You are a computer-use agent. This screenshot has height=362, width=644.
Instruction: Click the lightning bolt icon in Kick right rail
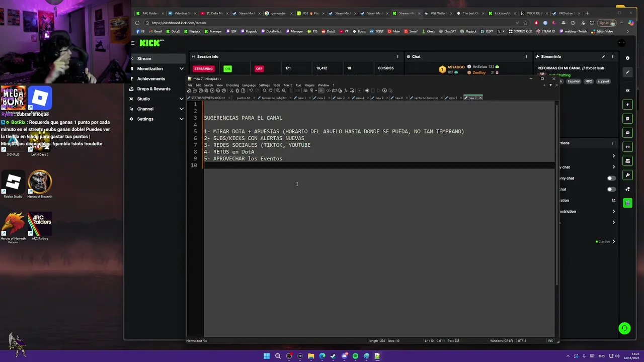[627, 105]
